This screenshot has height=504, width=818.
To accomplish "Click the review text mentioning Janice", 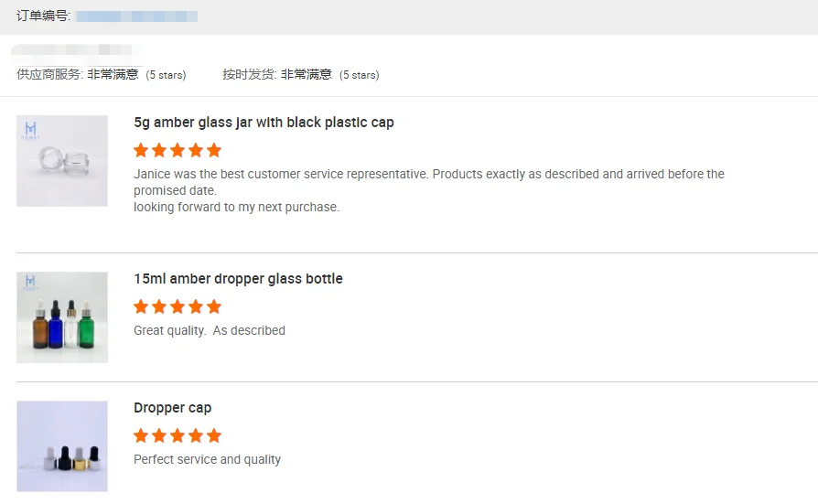I will click(x=428, y=174).
